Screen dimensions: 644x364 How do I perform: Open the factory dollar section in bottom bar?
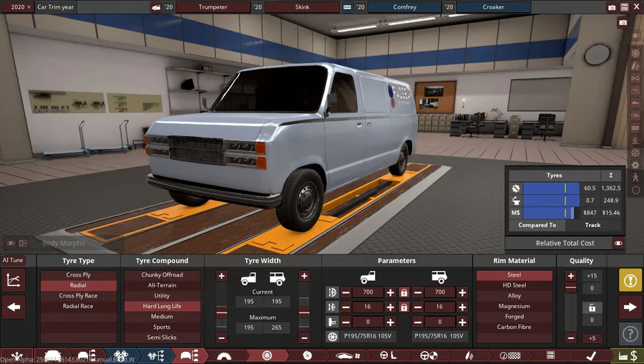tap(628, 355)
